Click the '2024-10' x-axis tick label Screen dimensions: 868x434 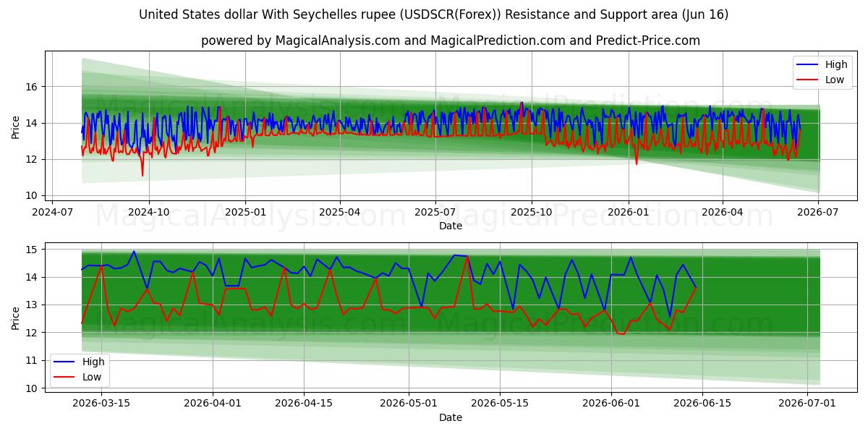(149, 213)
